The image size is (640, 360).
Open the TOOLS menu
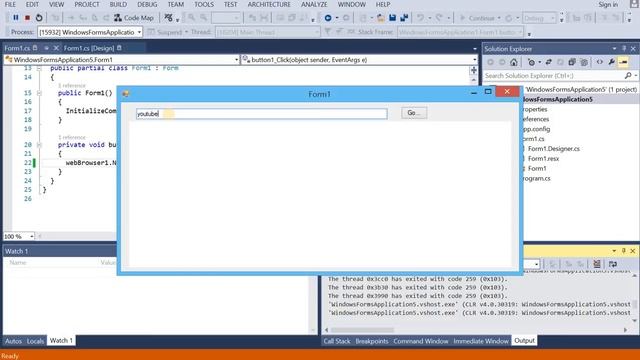[x=204, y=4]
